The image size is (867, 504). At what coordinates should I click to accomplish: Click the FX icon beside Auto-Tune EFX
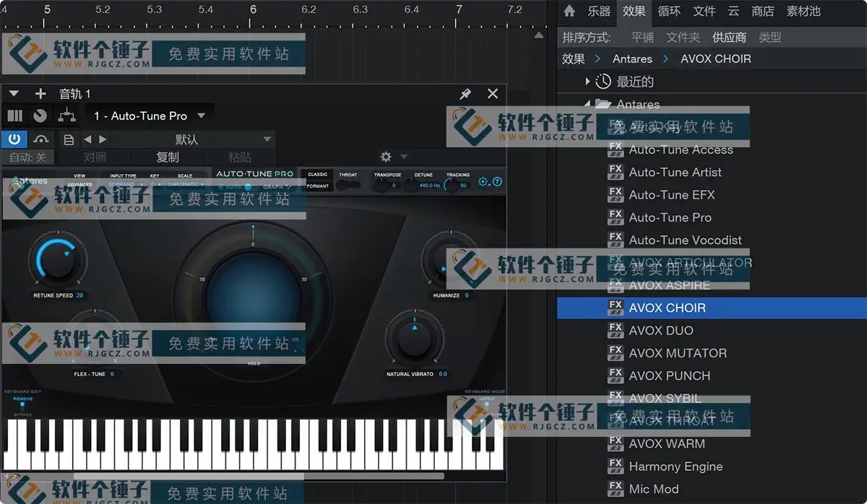[x=616, y=194]
